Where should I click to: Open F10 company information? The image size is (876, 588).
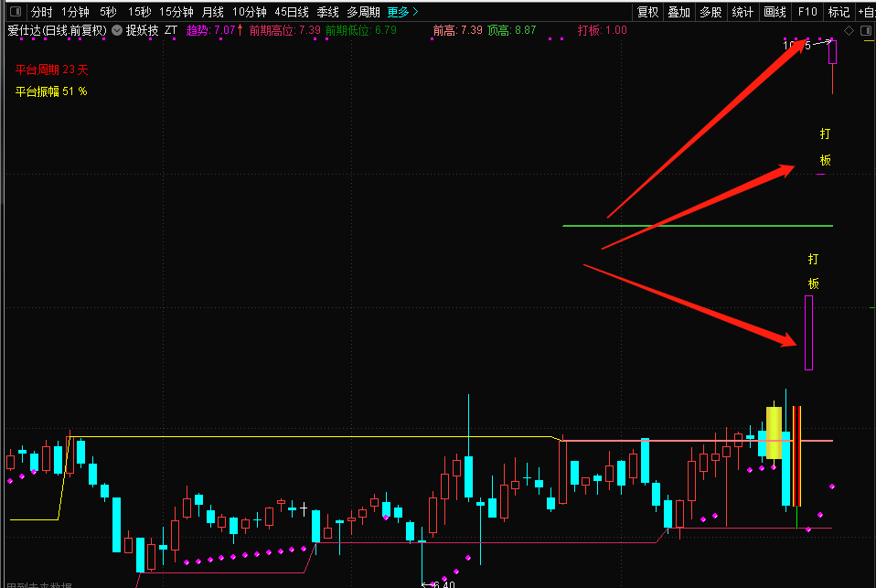[x=807, y=12]
